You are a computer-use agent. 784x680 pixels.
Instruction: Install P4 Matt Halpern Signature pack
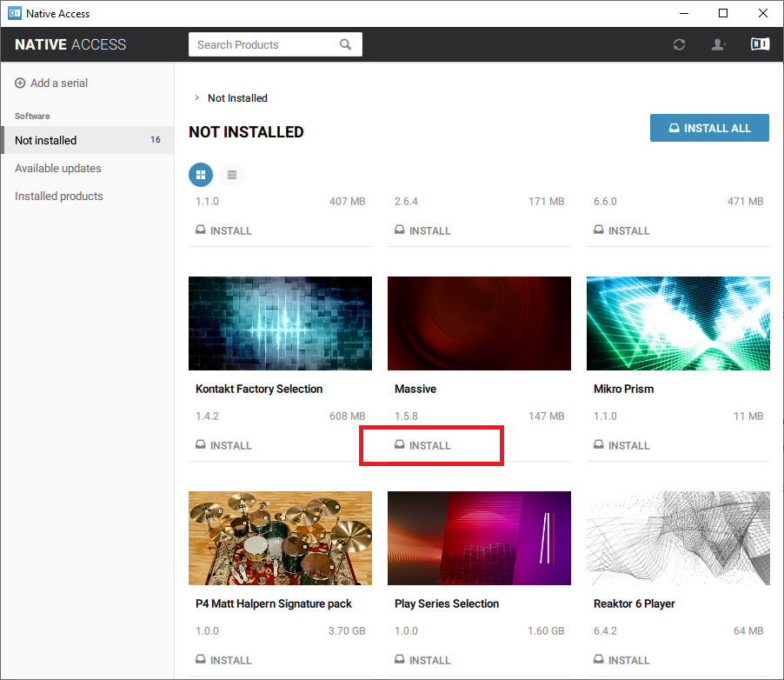[x=223, y=660]
